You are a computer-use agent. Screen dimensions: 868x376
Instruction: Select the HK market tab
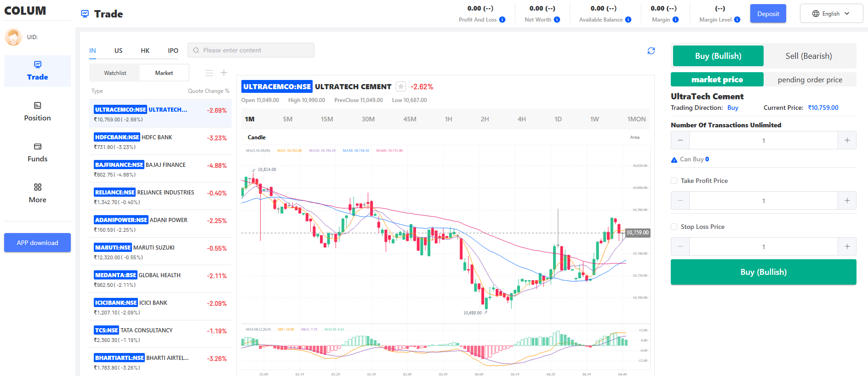[x=145, y=51]
